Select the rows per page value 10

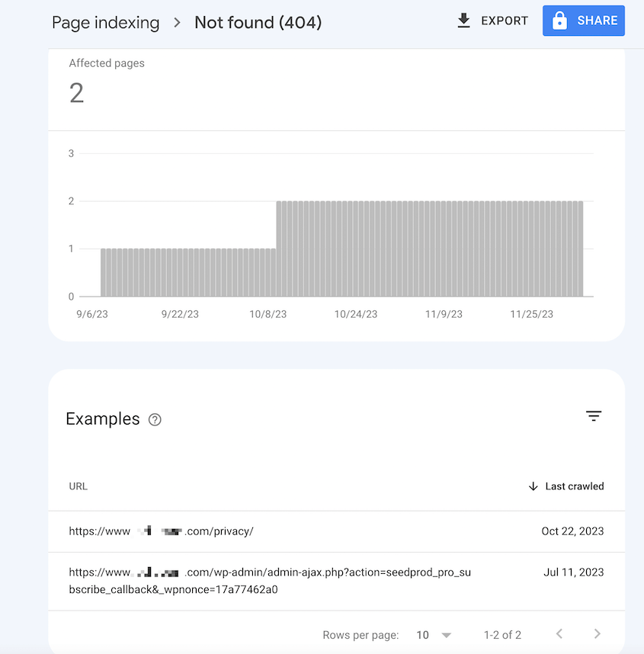423,635
